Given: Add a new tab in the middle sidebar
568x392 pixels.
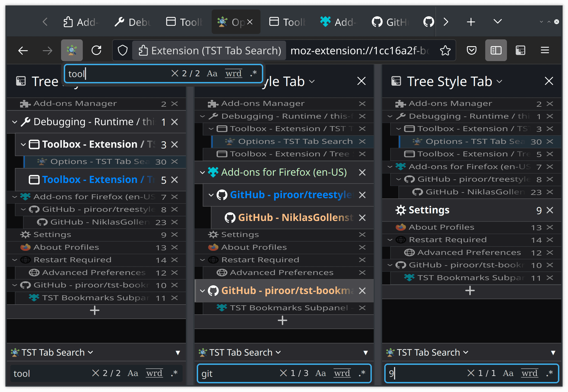Looking at the screenshot, I should (282, 321).
